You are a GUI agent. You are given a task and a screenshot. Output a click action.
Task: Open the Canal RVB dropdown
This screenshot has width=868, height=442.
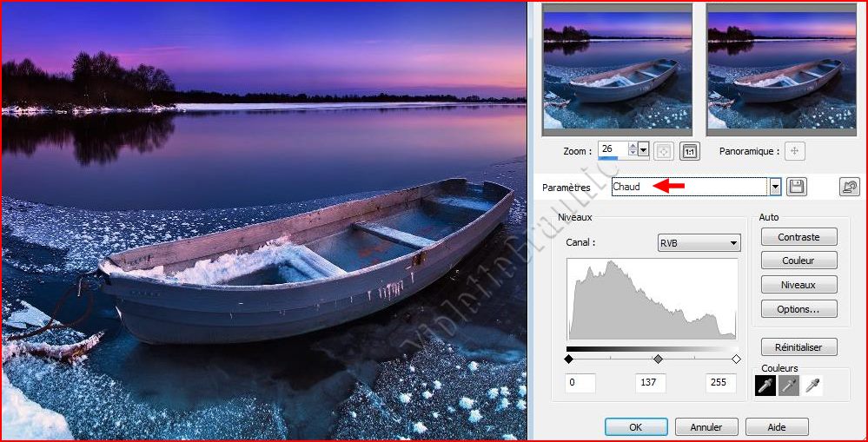tap(699, 243)
